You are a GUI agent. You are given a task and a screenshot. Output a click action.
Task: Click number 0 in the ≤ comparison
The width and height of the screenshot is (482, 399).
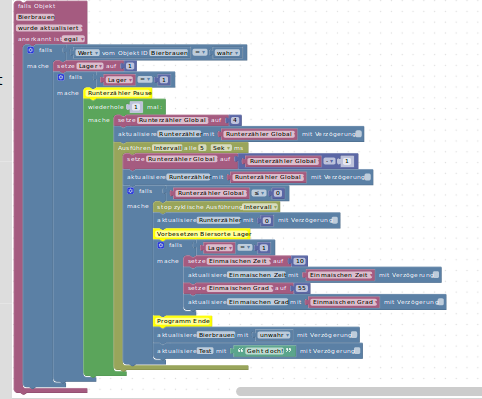(x=278, y=193)
